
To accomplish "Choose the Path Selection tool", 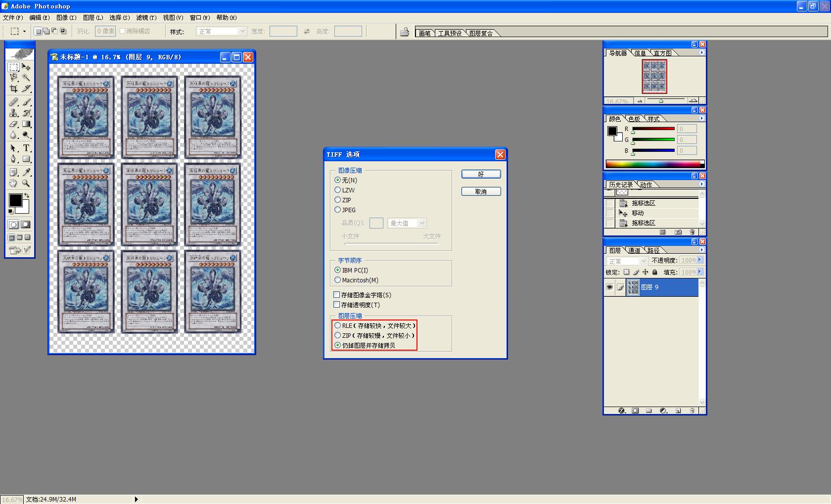I will click(14, 148).
